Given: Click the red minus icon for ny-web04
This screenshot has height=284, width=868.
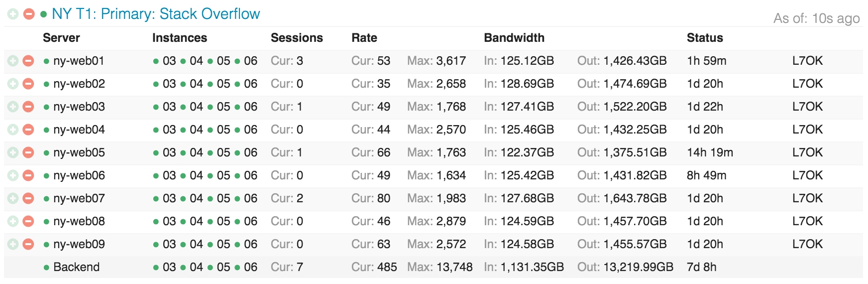Looking at the screenshot, I should (x=28, y=130).
